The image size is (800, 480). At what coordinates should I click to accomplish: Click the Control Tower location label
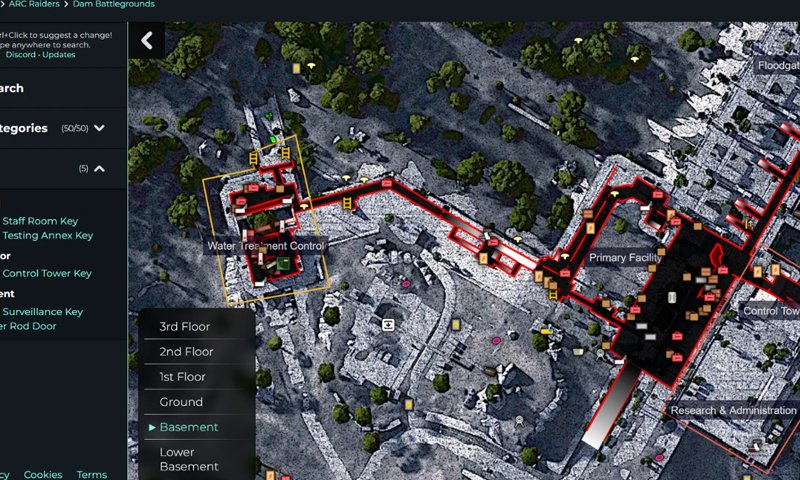pos(770,311)
